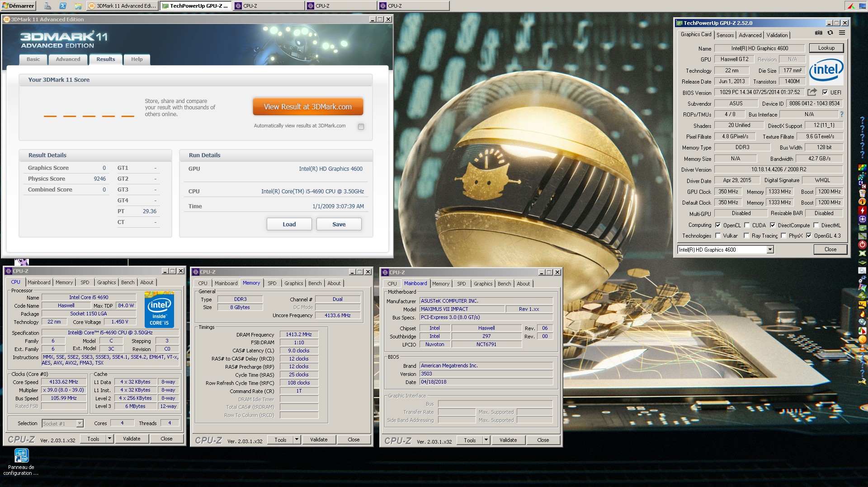Click the MAXIMUS VII IMPACT model field
The height and width of the screenshot is (487, 868).
(x=462, y=309)
